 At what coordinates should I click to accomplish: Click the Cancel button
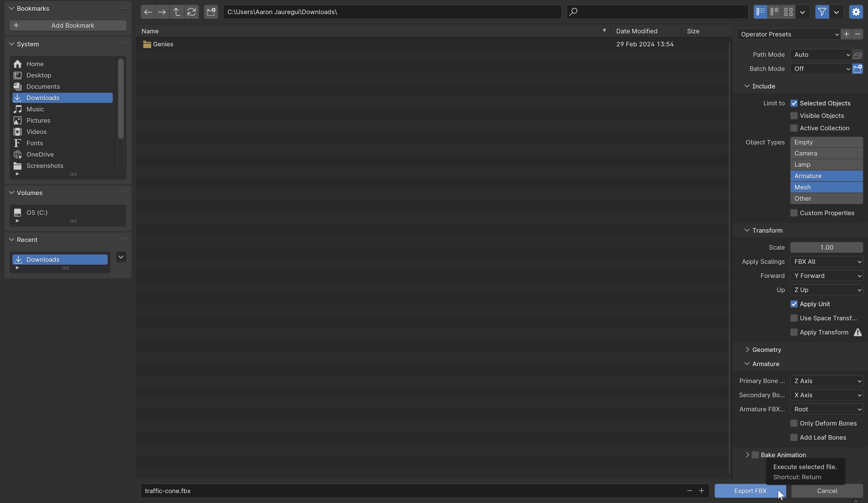coord(827,491)
